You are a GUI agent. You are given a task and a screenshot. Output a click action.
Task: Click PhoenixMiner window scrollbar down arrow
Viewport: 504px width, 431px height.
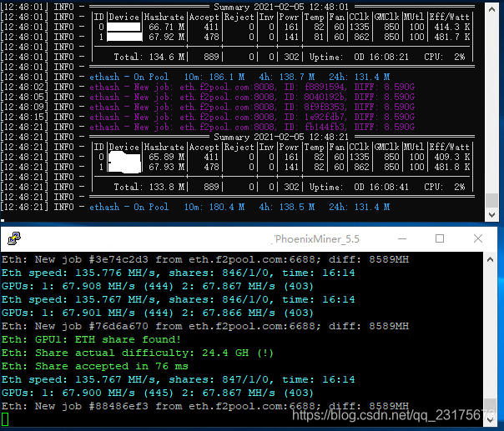coord(490,420)
